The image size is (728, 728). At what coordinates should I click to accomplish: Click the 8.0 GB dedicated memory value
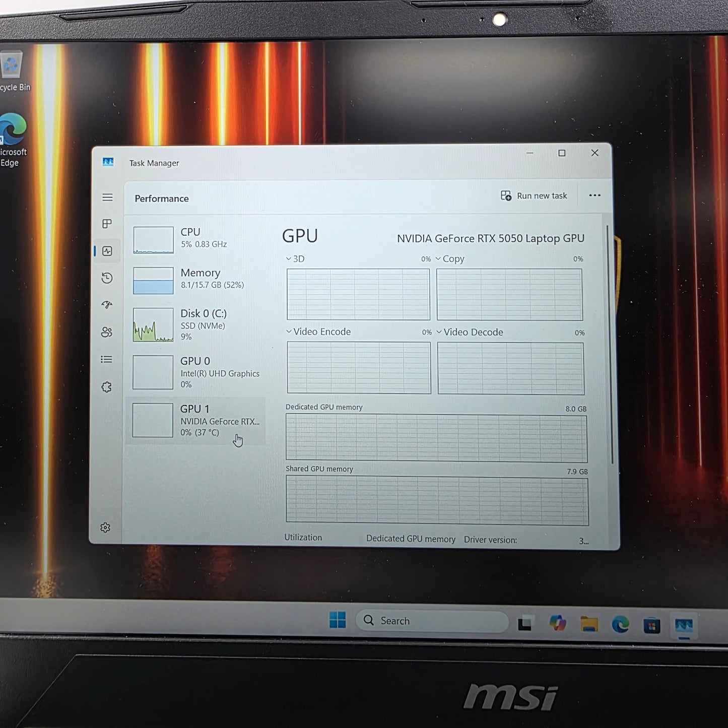(576, 409)
